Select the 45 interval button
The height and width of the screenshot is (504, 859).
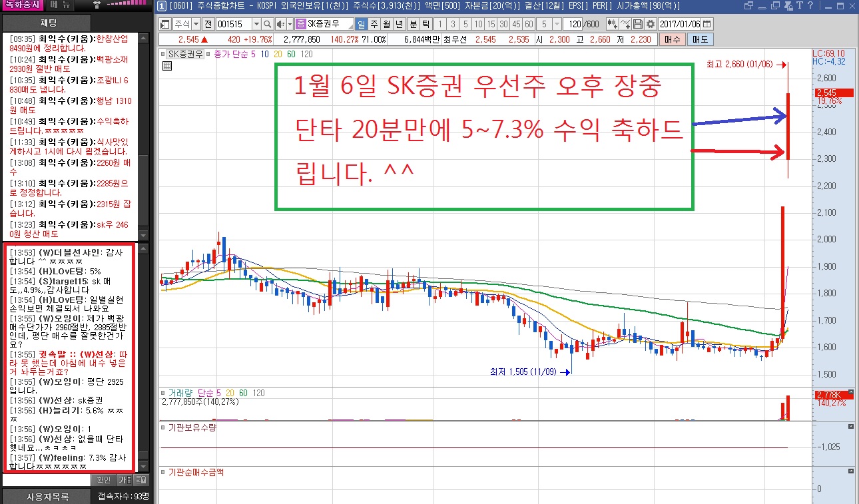point(517,24)
